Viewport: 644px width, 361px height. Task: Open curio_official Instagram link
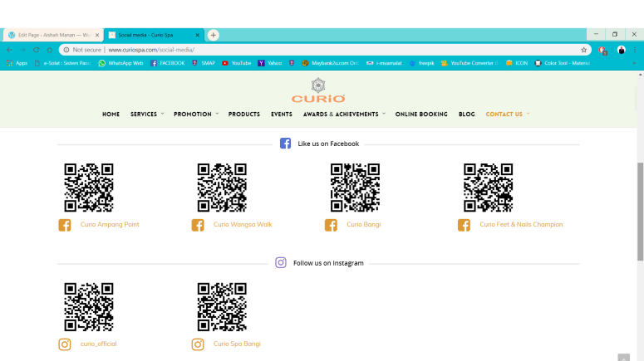pos(99,344)
